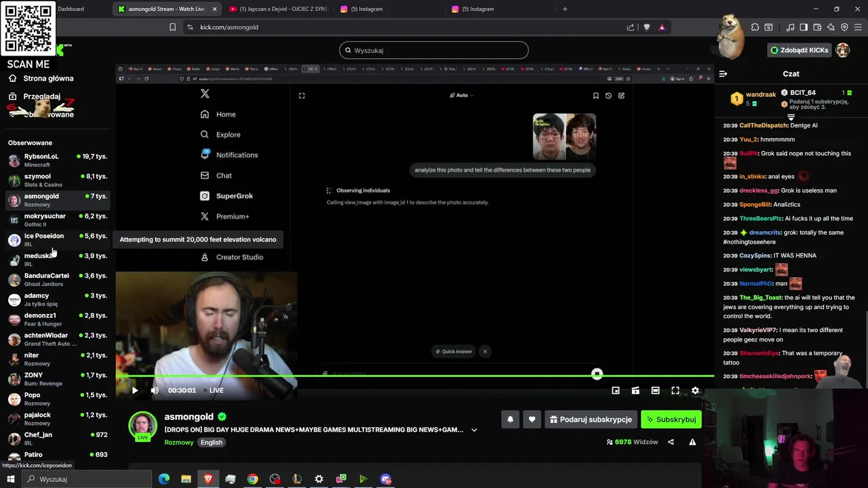Open the media playlist music note icon

pos(790,27)
